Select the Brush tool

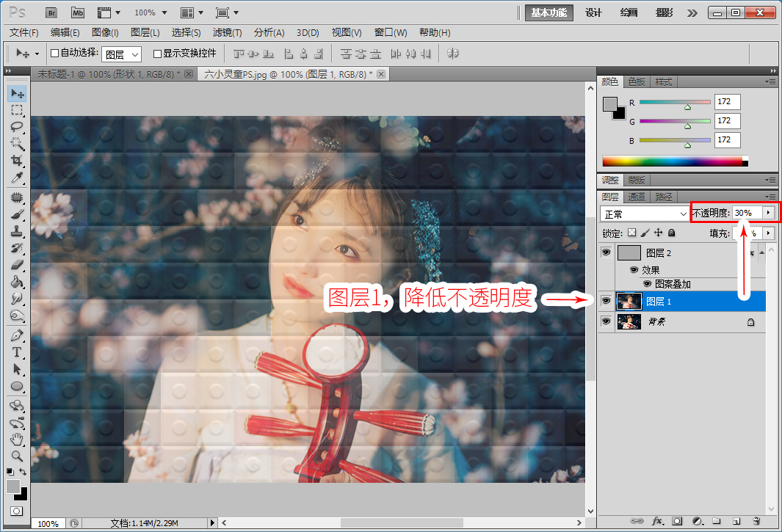coord(17,214)
